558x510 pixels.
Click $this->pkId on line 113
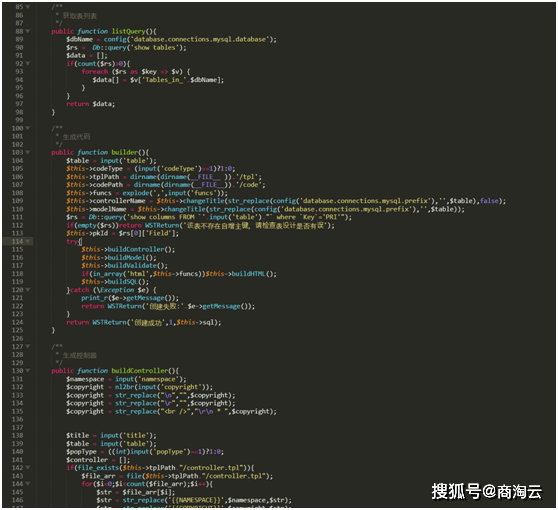(x=87, y=233)
